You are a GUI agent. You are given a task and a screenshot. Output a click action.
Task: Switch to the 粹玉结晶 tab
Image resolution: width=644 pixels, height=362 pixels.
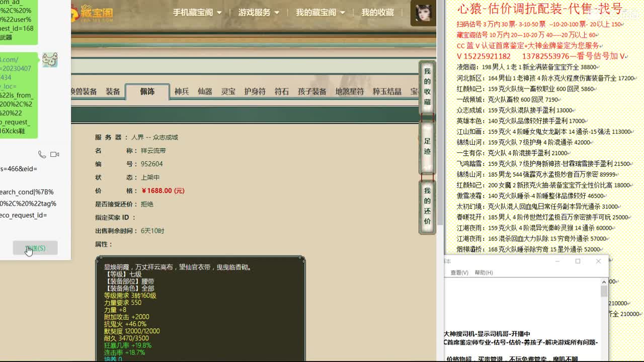click(x=387, y=92)
